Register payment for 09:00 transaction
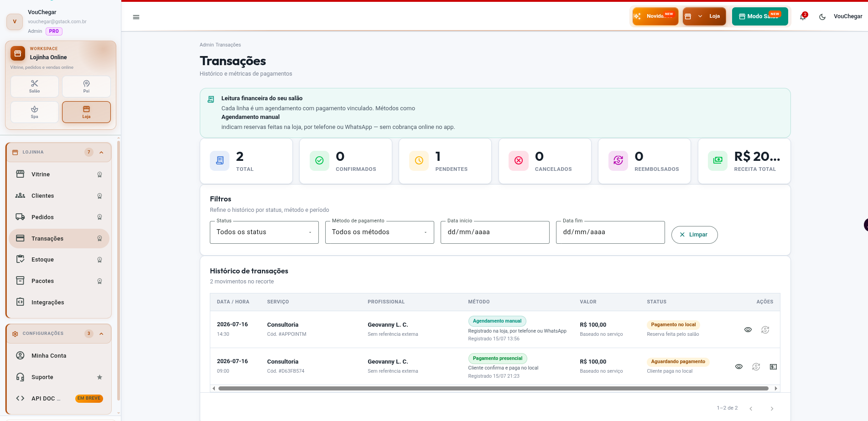The image size is (868, 421). click(x=773, y=367)
